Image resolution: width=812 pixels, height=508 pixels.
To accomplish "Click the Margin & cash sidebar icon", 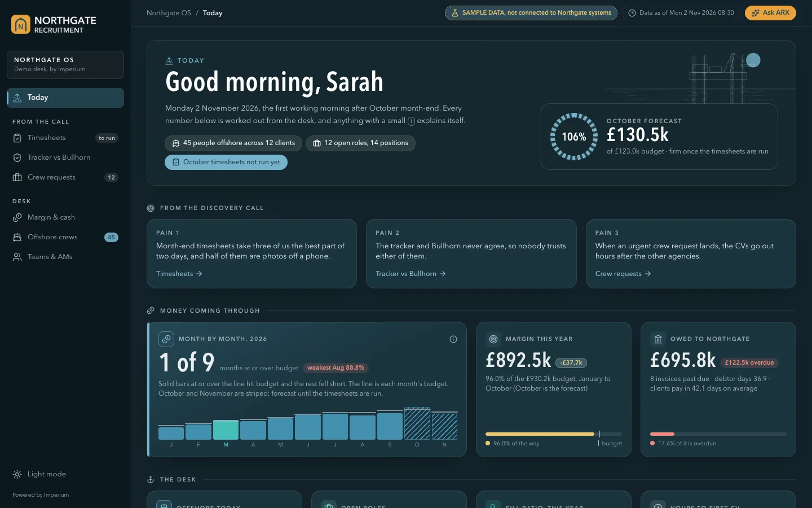I will tap(17, 217).
